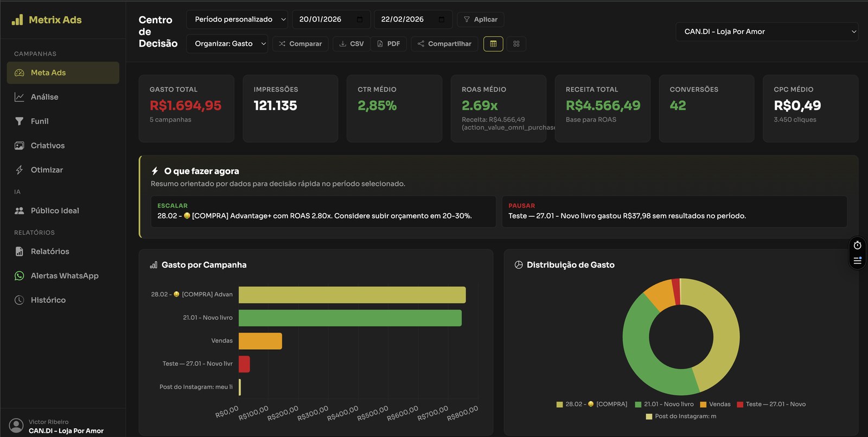Click the Impressões value 121.135
Image resolution: width=868 pixels, height=437 pixels.
click(276, 106)
